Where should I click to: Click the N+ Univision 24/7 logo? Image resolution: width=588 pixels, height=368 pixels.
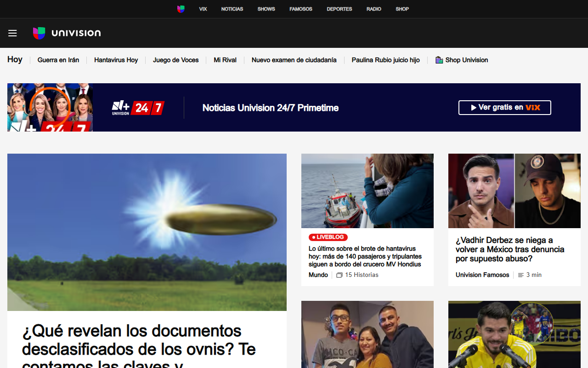tap(138, 108)
